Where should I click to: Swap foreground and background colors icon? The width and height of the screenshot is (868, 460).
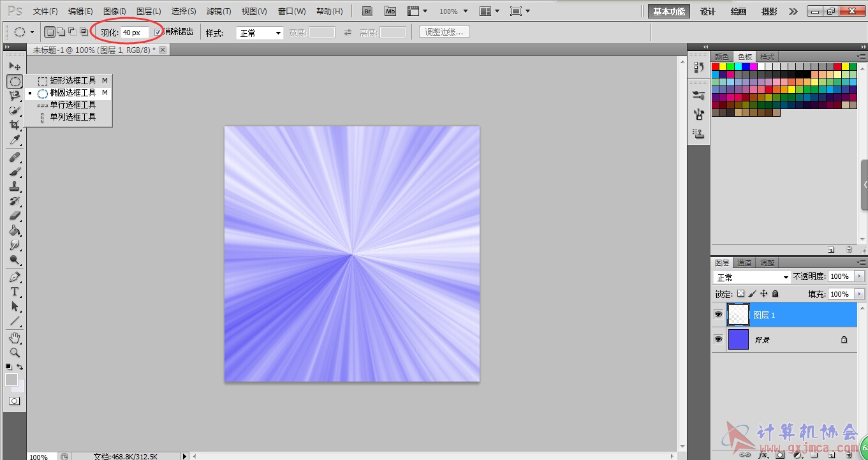click(x=20, y=367)
